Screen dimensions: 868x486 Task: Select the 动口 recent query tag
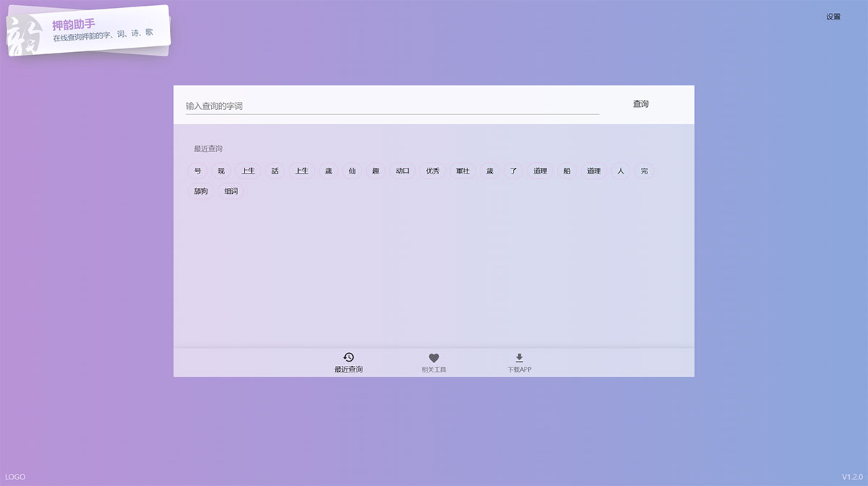click(x=402, y=171)
